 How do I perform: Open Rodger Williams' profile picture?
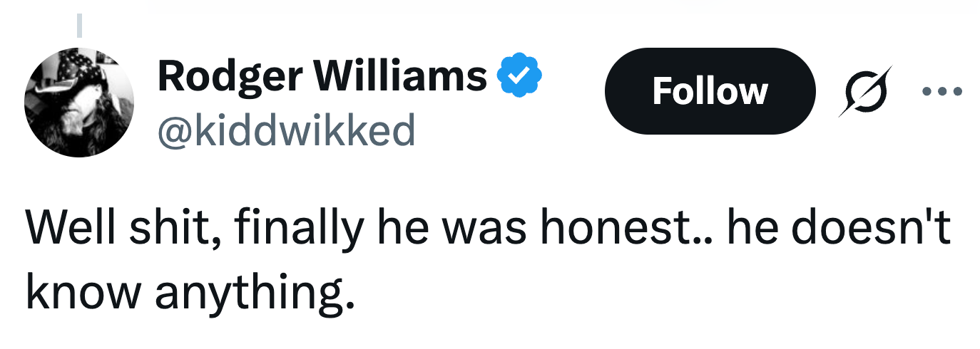(x=80, y=102)
